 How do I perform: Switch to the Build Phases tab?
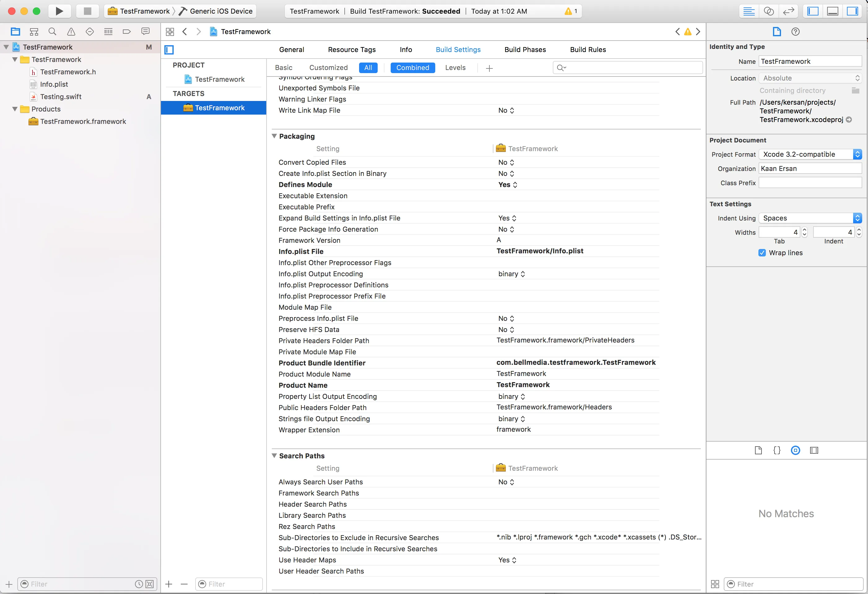click(525, 50)
